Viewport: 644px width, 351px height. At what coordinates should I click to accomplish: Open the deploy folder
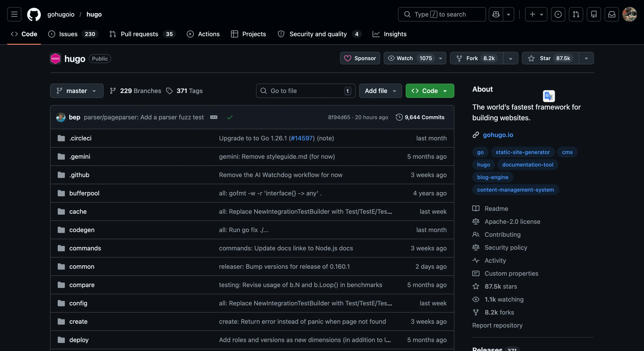tap(79, 340)
